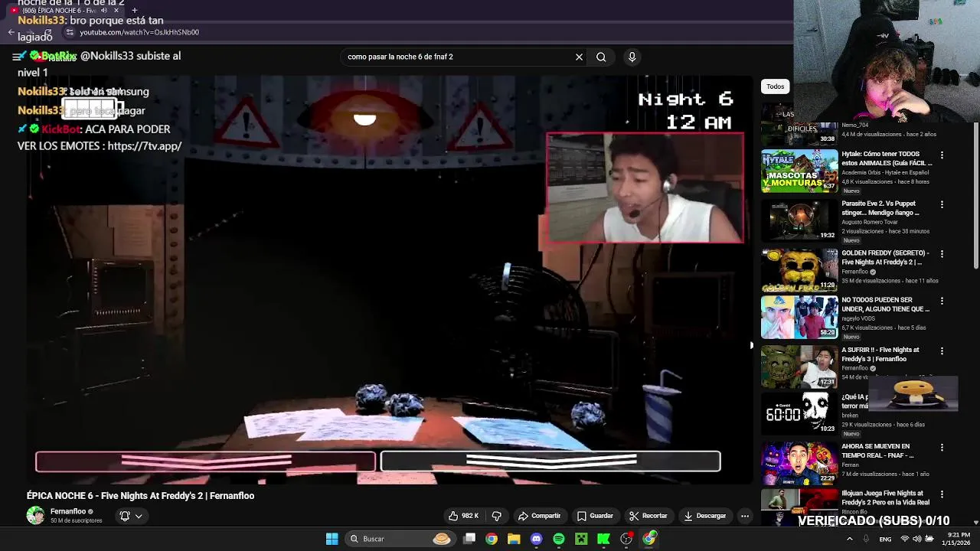Open the Fernanfloo channel avatar
This screenshot has width=980, height=551.
click(x=36, y=515)
